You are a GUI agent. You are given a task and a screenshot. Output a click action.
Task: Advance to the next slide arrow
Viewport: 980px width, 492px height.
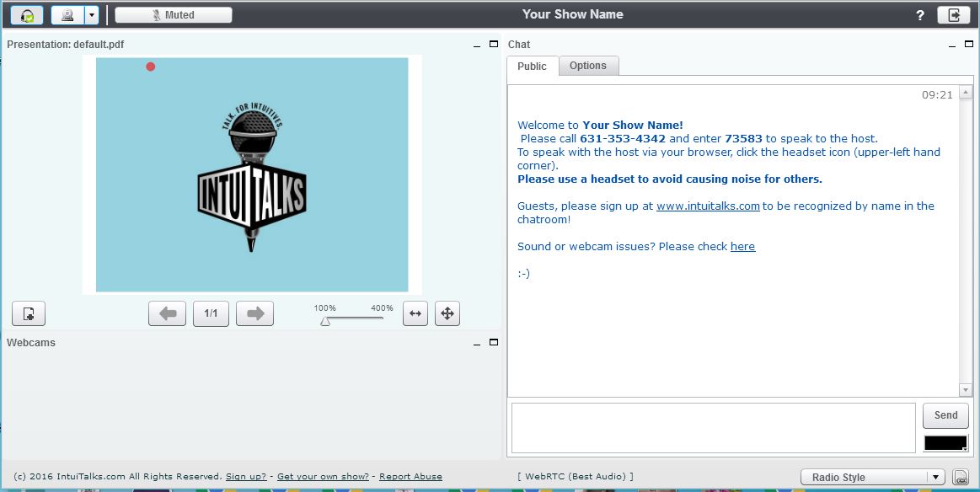tap(255, 314)
